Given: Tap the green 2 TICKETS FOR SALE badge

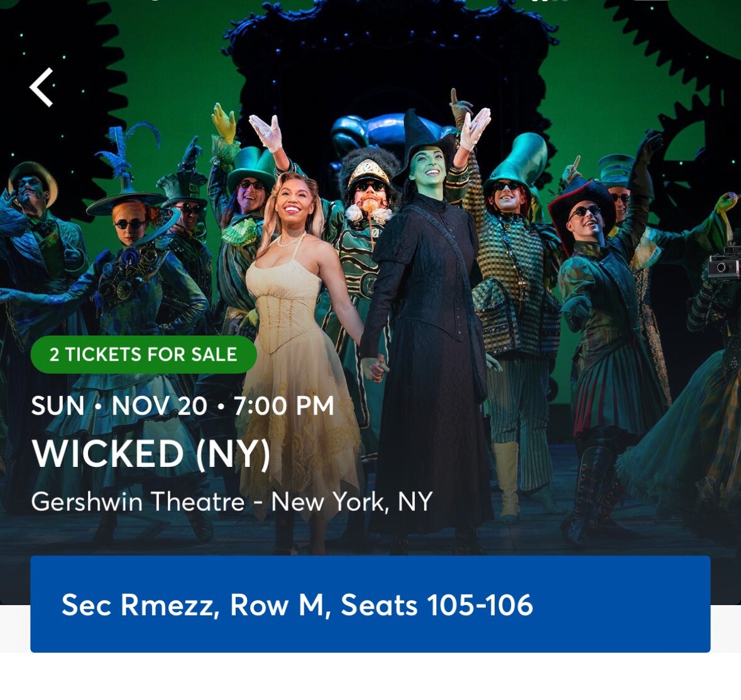Looking at the screenshot, I should point(142,355).
